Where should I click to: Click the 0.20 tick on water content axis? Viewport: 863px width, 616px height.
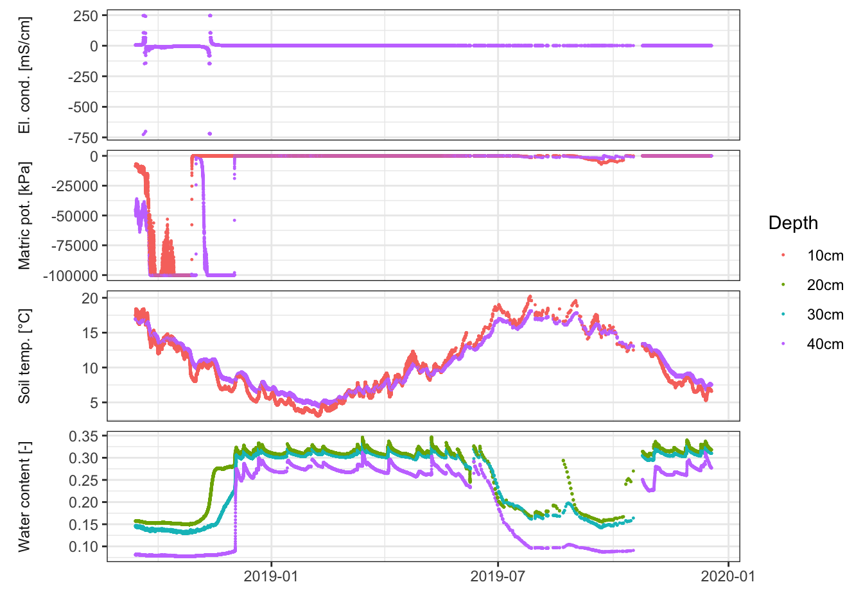click(83, 502)
